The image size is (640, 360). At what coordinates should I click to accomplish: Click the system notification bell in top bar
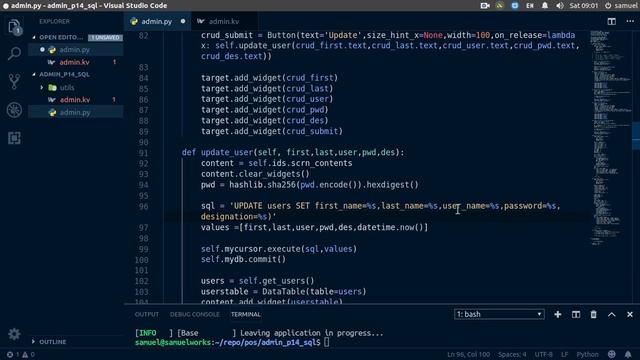click(x=545, y=6)
